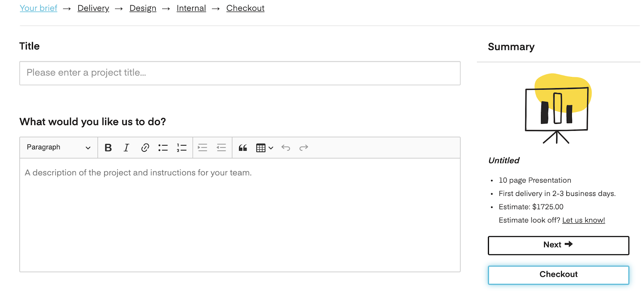Jump to Checkout in breadcrumb
Image resolution: width=644 pixels, height=297 pixels.
tap(246, 8)
